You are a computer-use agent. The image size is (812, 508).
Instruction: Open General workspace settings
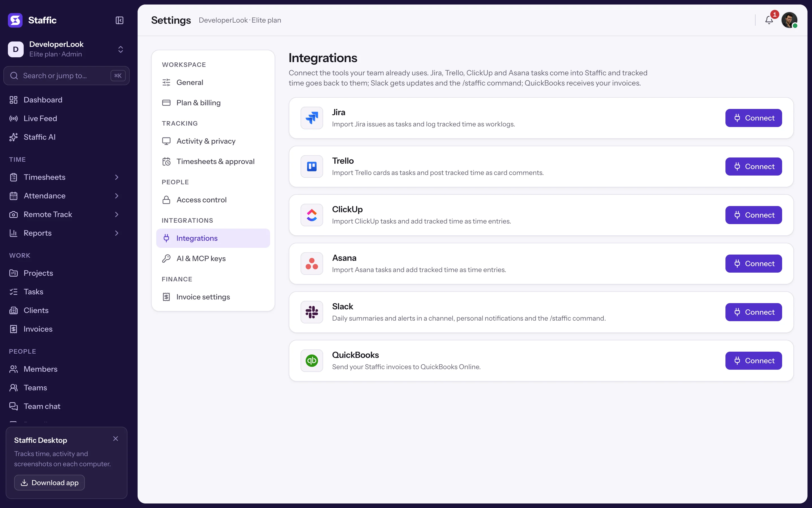(213, 82)
